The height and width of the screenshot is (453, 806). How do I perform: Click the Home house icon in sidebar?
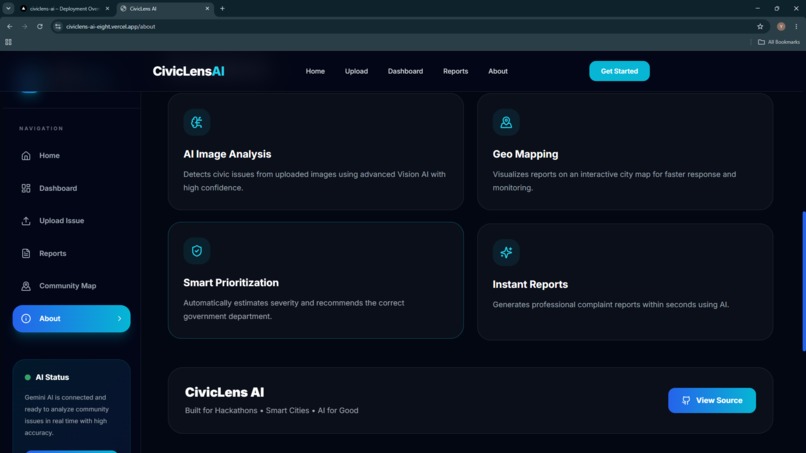(26, 155)
